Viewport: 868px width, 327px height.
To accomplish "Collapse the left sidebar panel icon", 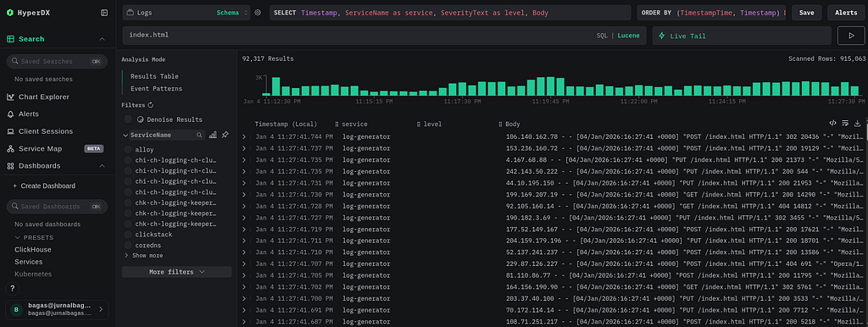I will tap(104, 13).
